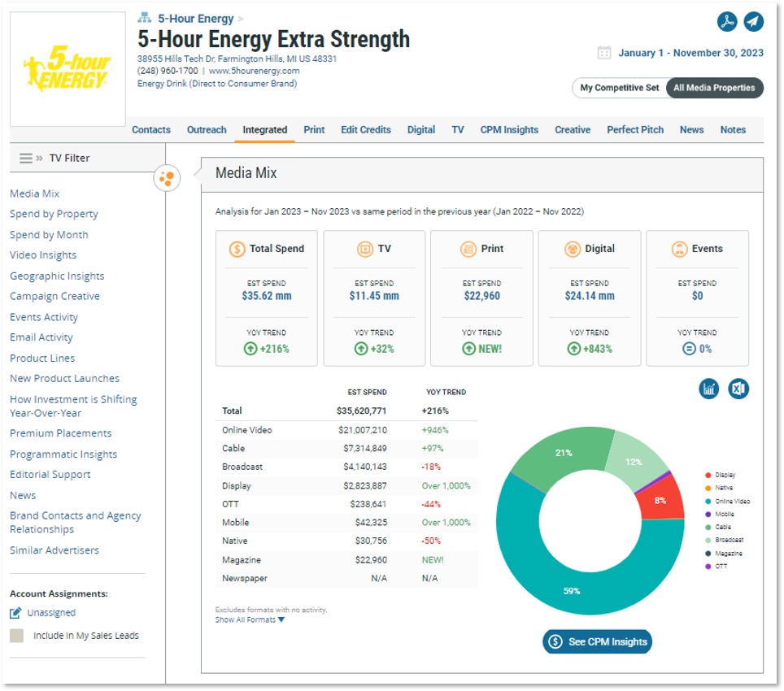Screen dimensions: 784x691
Task: Click the See CPM Insights button
Action: coord(597,641)
